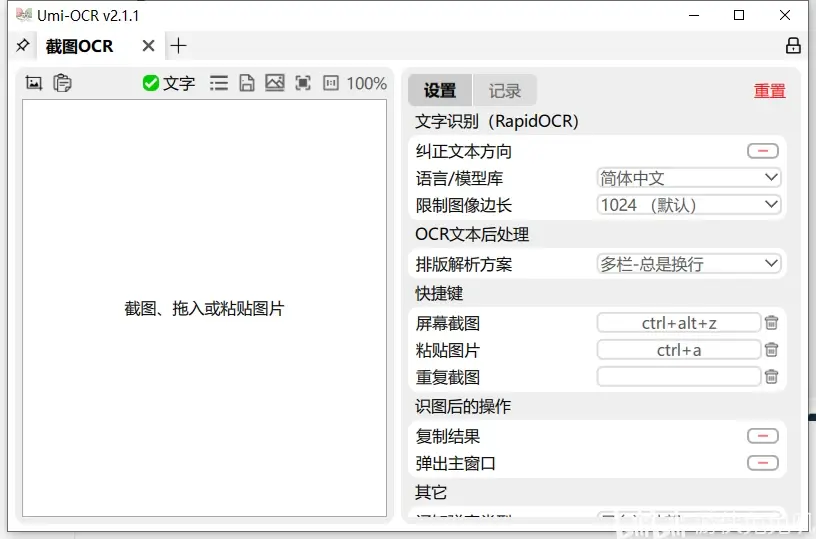Toggle the 复制结果 switch
816x539 pixels.
763,436
